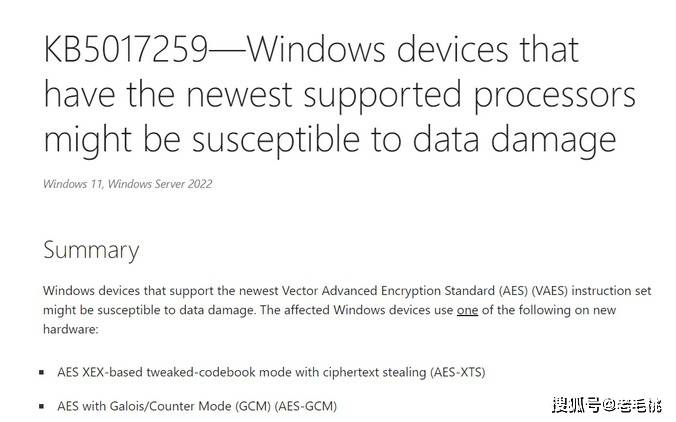Screen dimensions: 676x422
Task: Click "Windows Server 2022" in the applies-to line
Action: coord(160,184)
